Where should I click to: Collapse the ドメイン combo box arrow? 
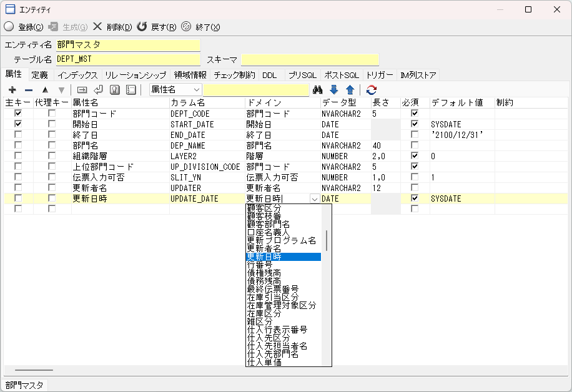(x=315, y=198)
